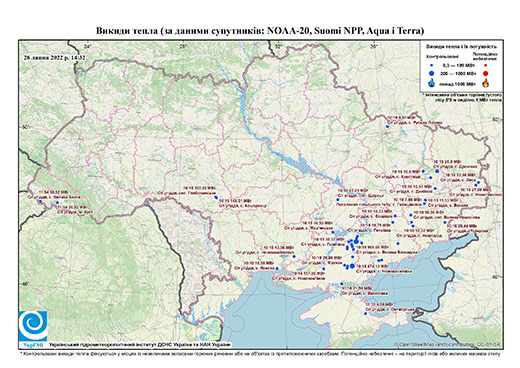The width and height of the screenshot is (520, 368).
Task: Click the blue flame icon in the legend
Action: [432, 83]
